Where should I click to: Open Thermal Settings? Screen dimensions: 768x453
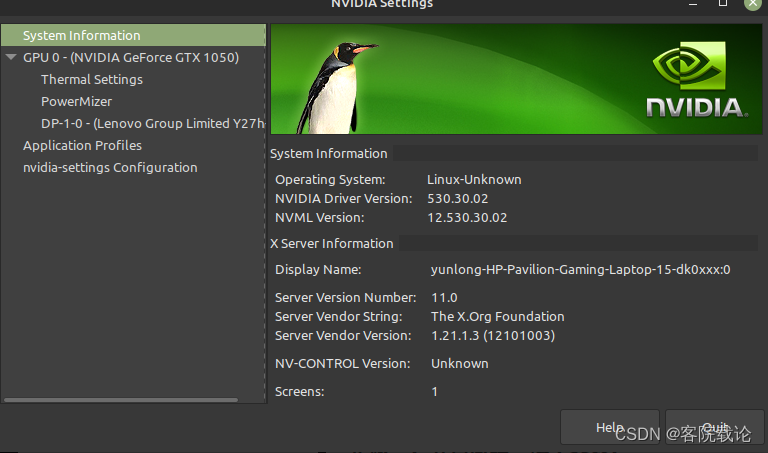[92, 80]
